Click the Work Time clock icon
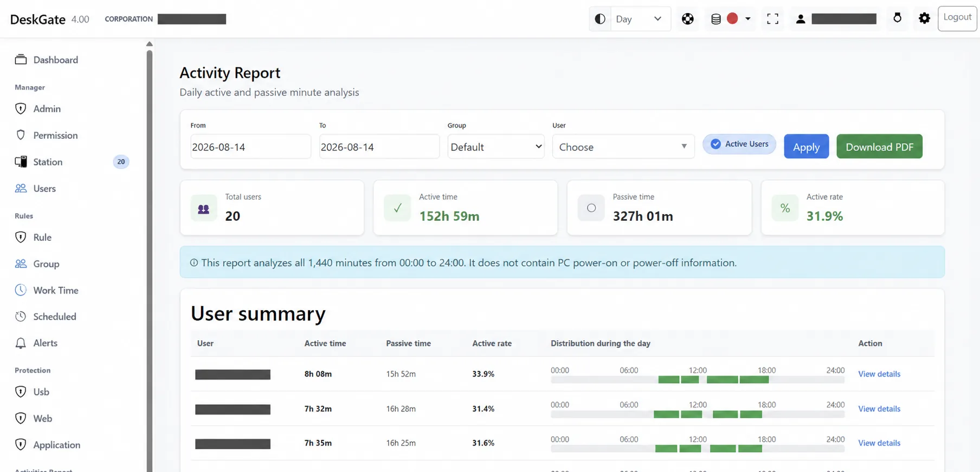The image size is (980, 472). [21, 290]
